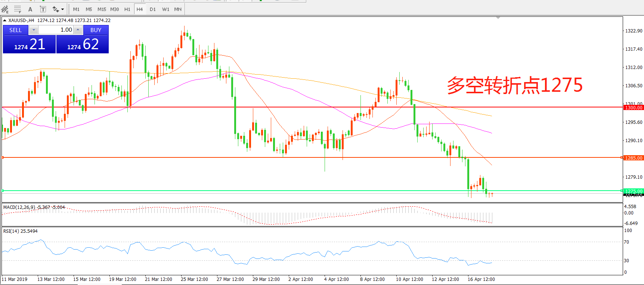644x285 pixels.
Task: Click the 1.00 lot volume field
Action: coord(56,30)
